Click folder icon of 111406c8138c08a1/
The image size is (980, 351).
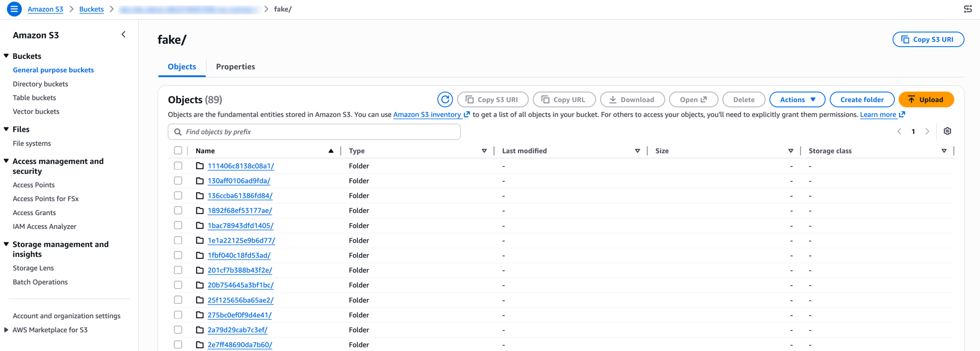[200, 166]
